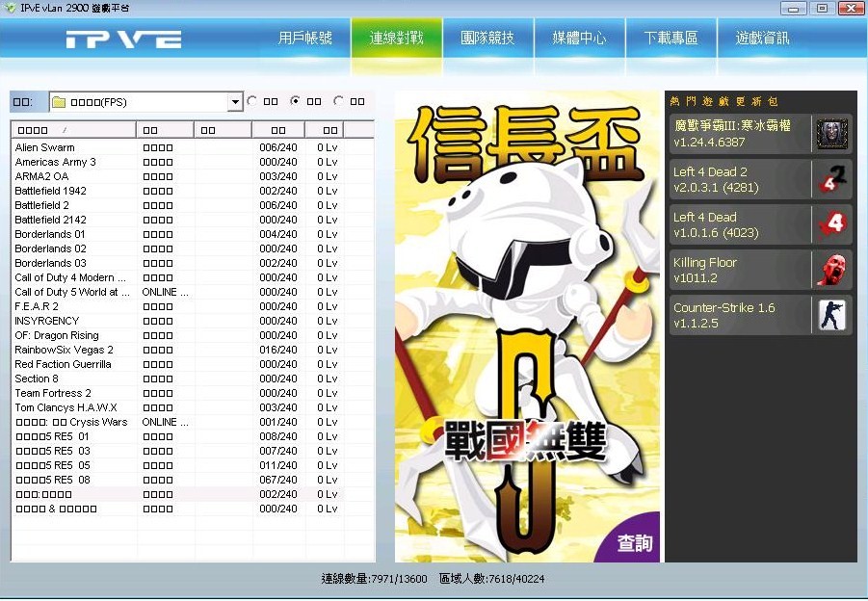Open the 團隊競技 tab

(x=488, y=39)
